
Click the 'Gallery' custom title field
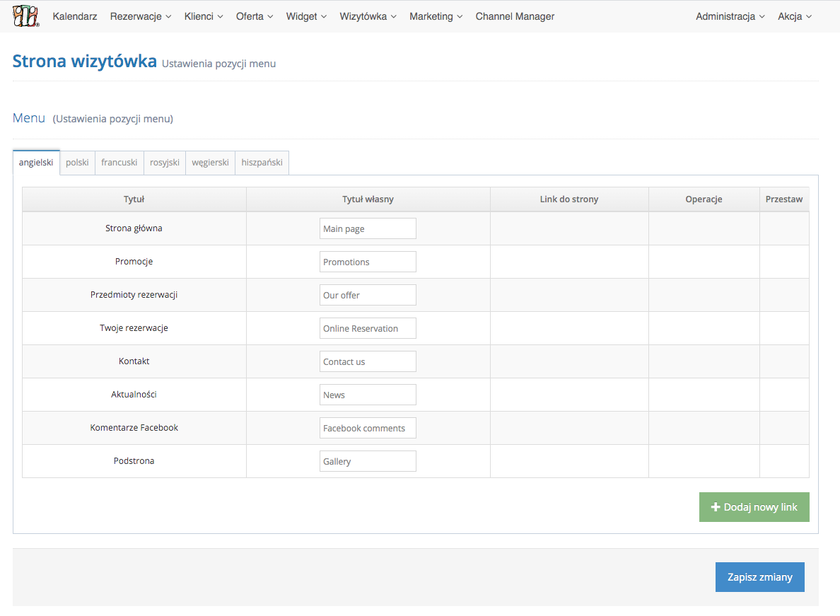pyautogui.click(x=368, y=461)
